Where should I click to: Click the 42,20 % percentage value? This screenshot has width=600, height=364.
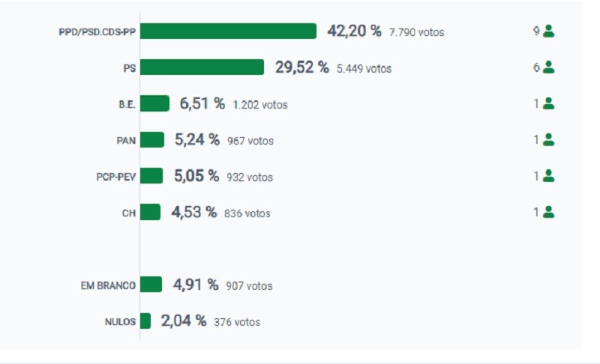[354, 31]
